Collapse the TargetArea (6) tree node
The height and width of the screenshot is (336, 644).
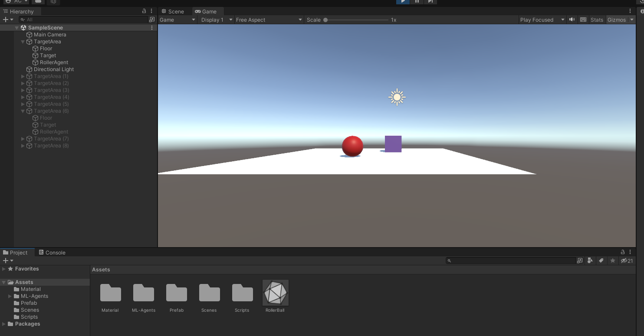(x=23, y=111)
